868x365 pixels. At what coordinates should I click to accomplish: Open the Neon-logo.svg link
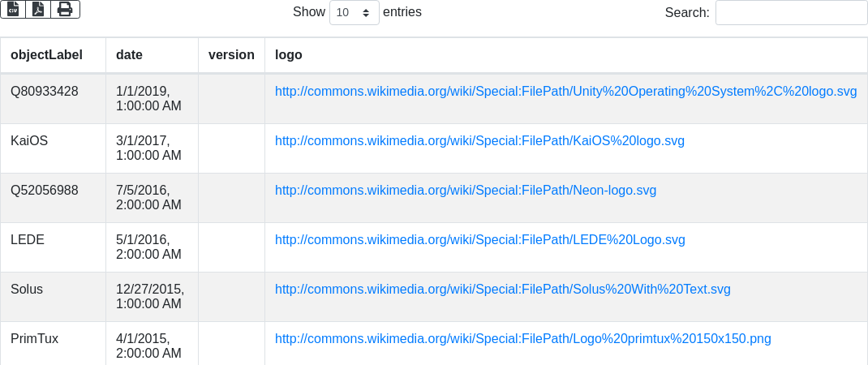465,191
